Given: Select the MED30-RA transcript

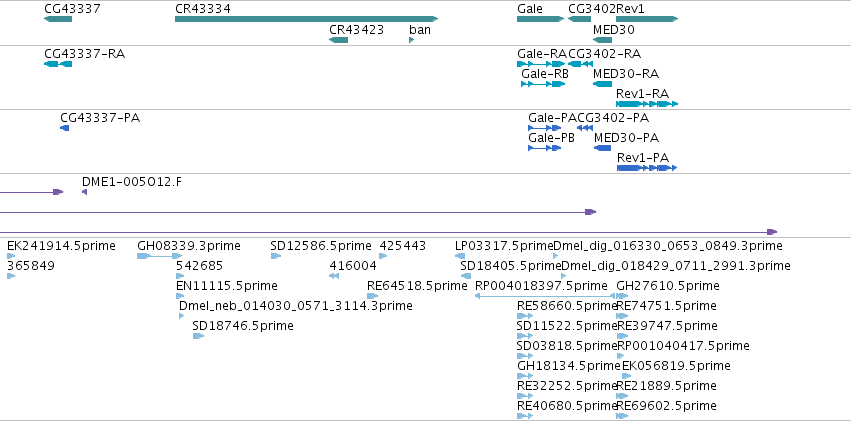Looking at the screenshot, I should pyautogui.click(x=602, y=84).
